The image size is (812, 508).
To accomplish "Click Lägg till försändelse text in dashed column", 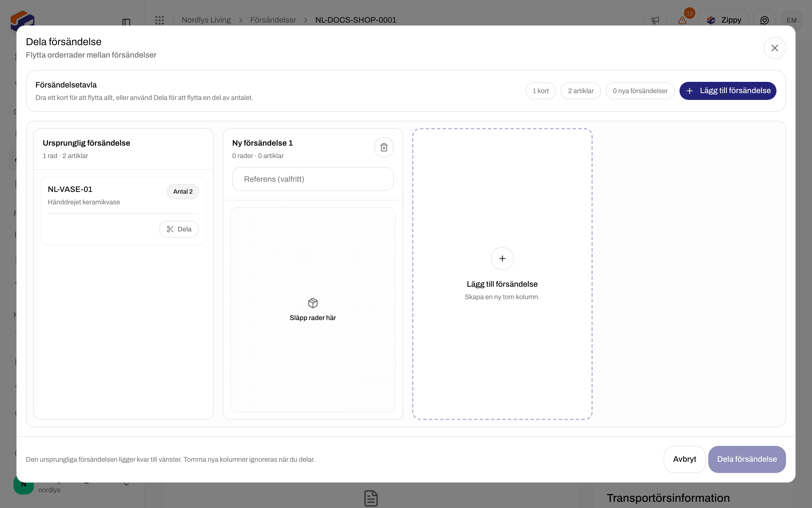I will pos(502,284).
